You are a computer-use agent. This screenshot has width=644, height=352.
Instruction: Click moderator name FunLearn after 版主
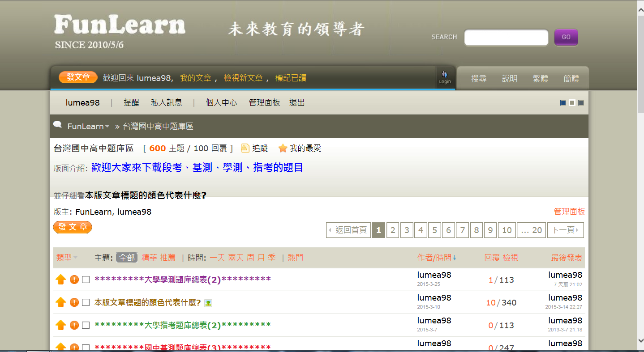93,212
